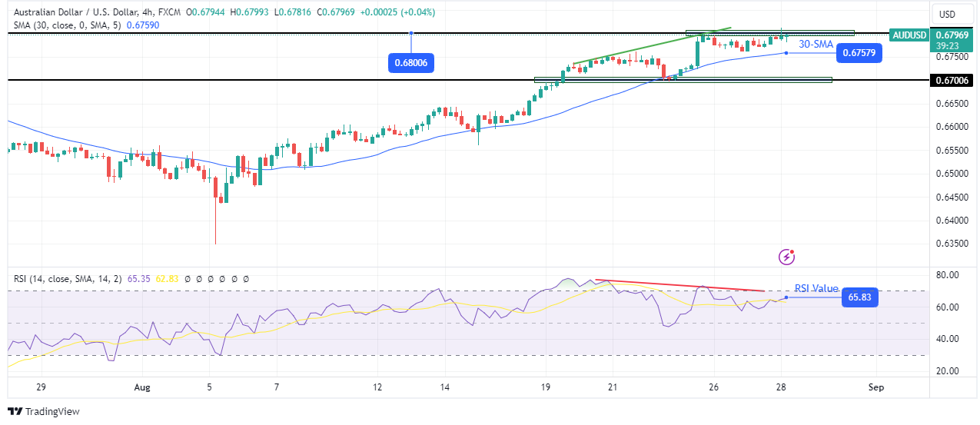Click the 0.67500 price axis value

point(951,56)
